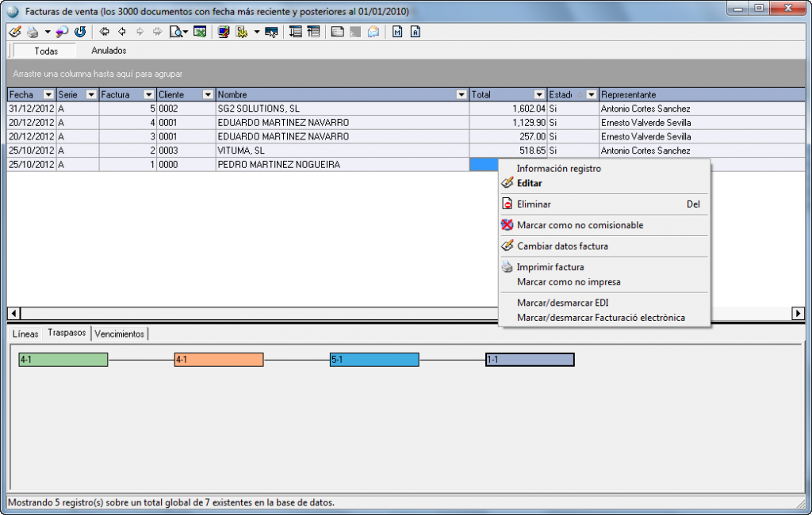Click the green 4-1 transfer box
812x515 pixels.
(x=63, y=360)
